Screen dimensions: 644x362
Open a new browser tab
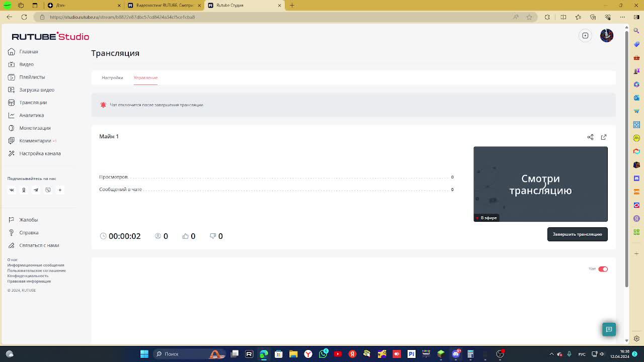point(292,6)
